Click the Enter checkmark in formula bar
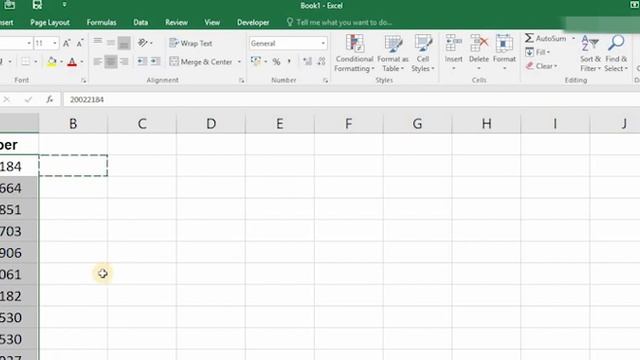The width and height of the screenshot is (640, 360). pyautogui.click(x=28, y=99)
